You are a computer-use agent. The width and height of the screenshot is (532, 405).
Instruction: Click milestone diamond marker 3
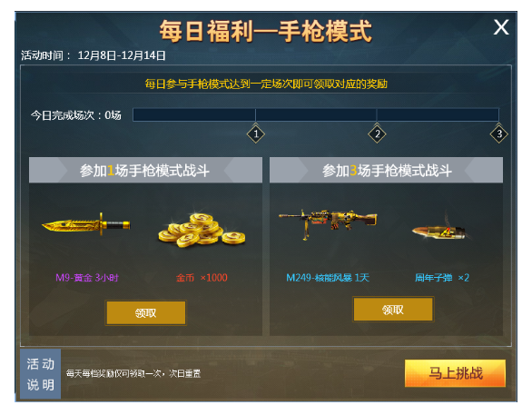498,133
